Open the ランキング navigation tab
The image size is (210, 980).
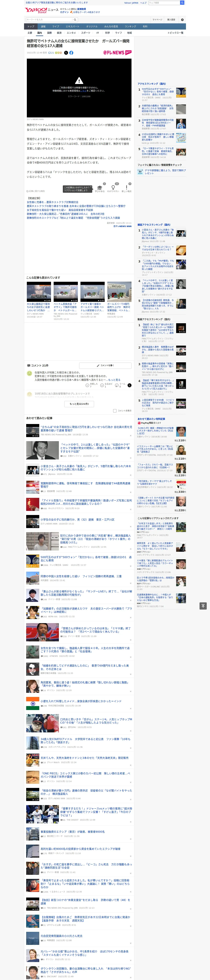[130, 26]
